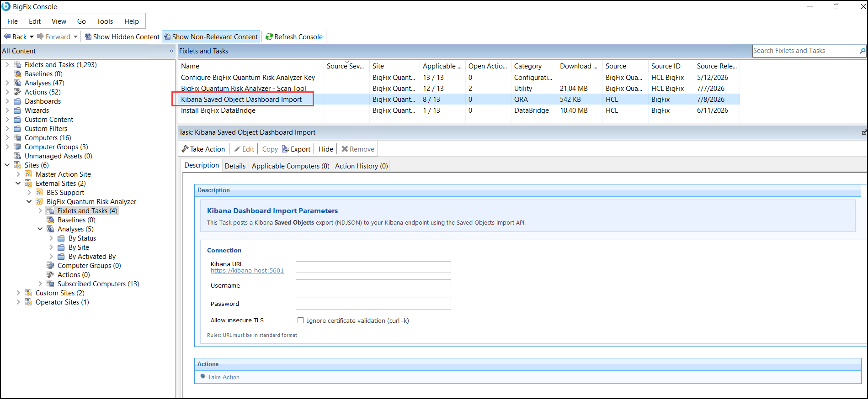Click the BES Support site icon
The image size is (868, 399).
pyautogui.click(x=39, y=193)
